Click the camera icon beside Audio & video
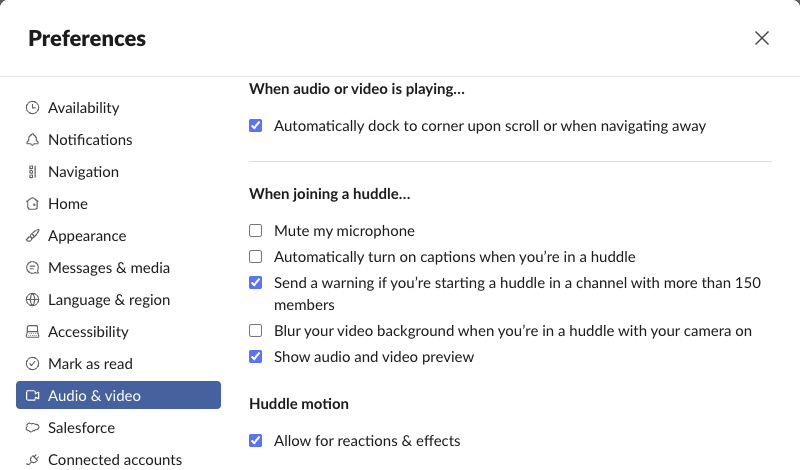 (x=33, y=395)
